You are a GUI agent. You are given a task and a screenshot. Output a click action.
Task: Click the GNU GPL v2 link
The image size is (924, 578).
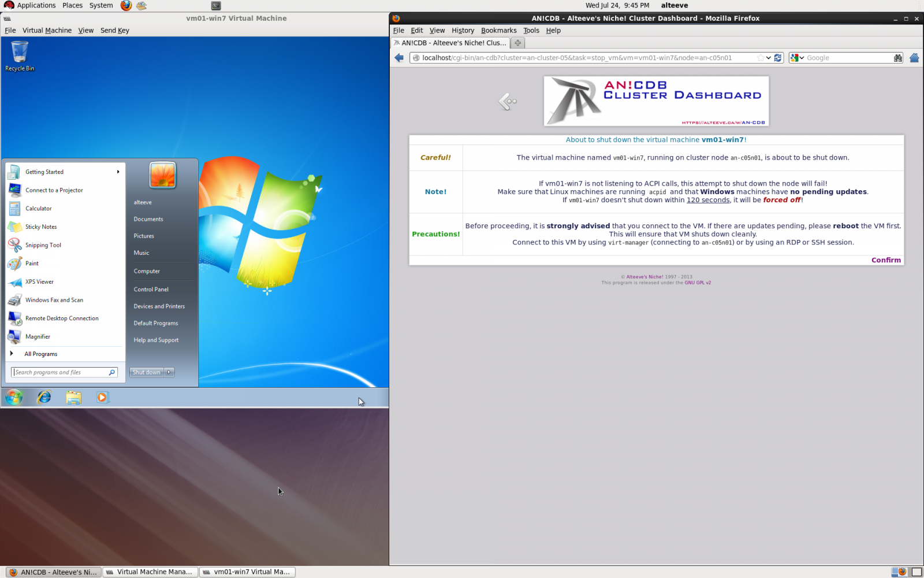tap(698, 283)
